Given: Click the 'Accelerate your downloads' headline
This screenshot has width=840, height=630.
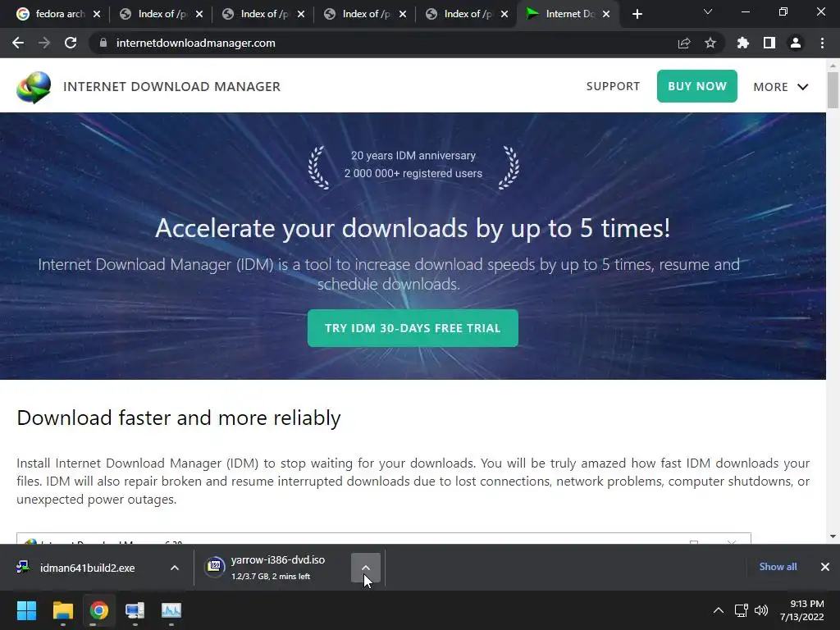Looking at the screenshot, I should click(413, 228).
